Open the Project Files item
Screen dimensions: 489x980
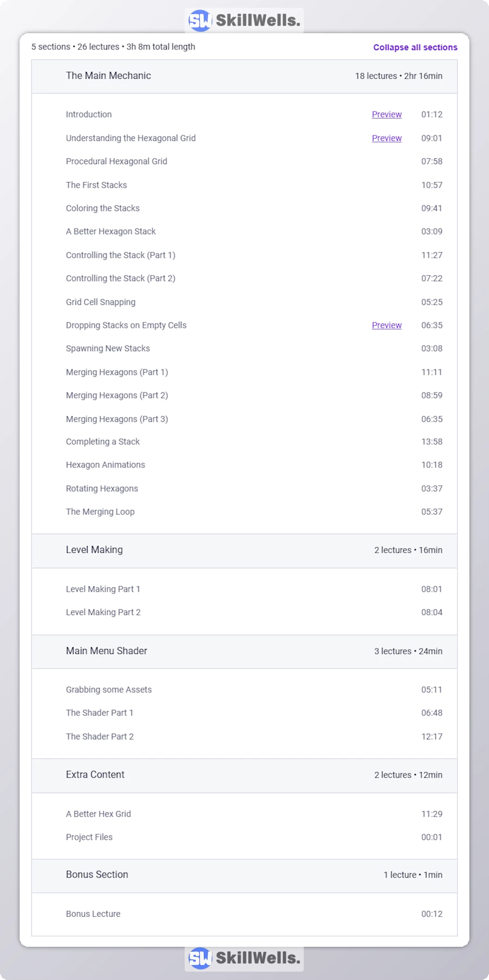pyautogui.click(x=89, y=838)
